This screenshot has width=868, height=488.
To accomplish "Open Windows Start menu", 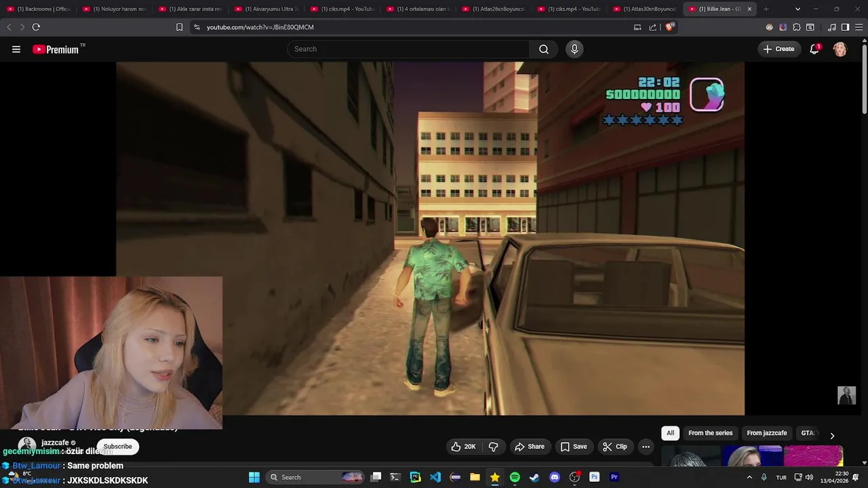I will pyautogui.click(x=254, y=477).
